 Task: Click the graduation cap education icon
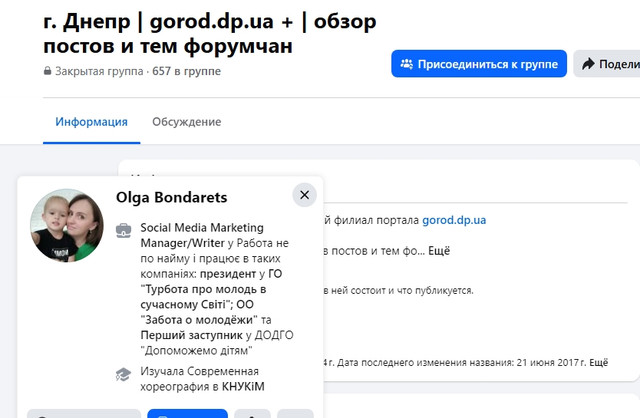pyautogui.click(x=124, y=374)
